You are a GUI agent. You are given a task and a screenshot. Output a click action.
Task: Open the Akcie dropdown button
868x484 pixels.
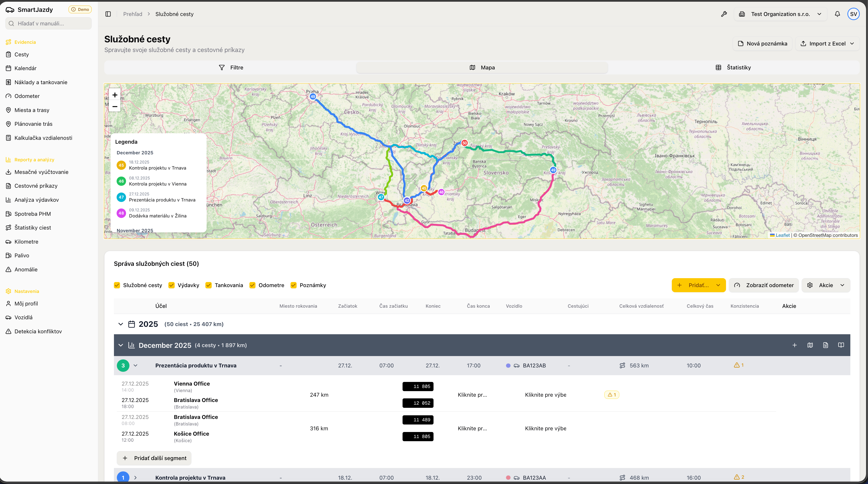click(x=825, y=285)
